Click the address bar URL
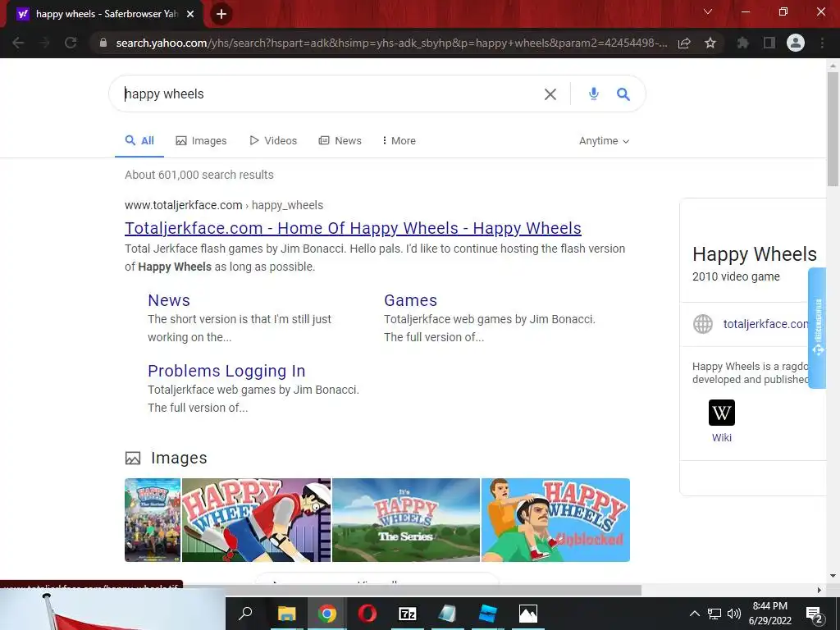840x630 pixels. tap(391, 43)
